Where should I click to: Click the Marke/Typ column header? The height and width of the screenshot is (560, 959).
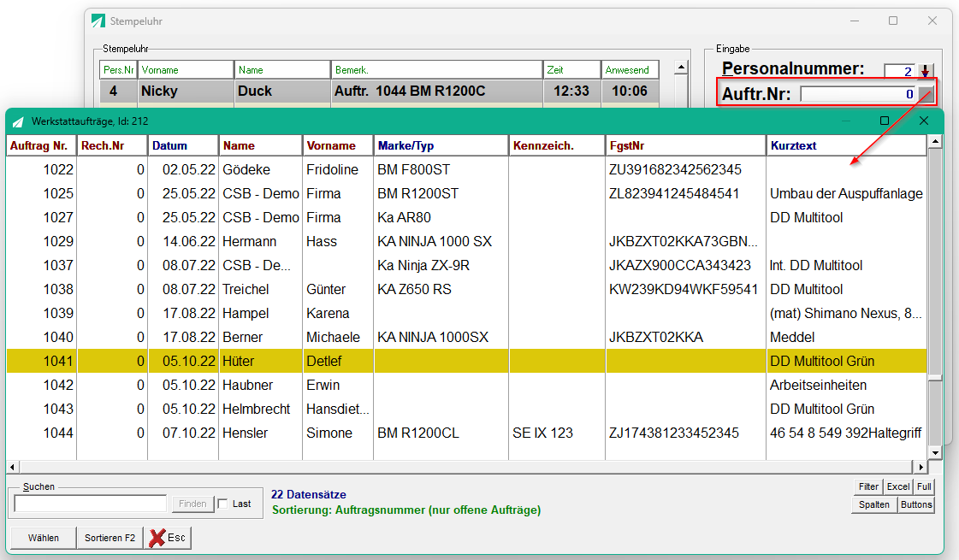(441, 145)
